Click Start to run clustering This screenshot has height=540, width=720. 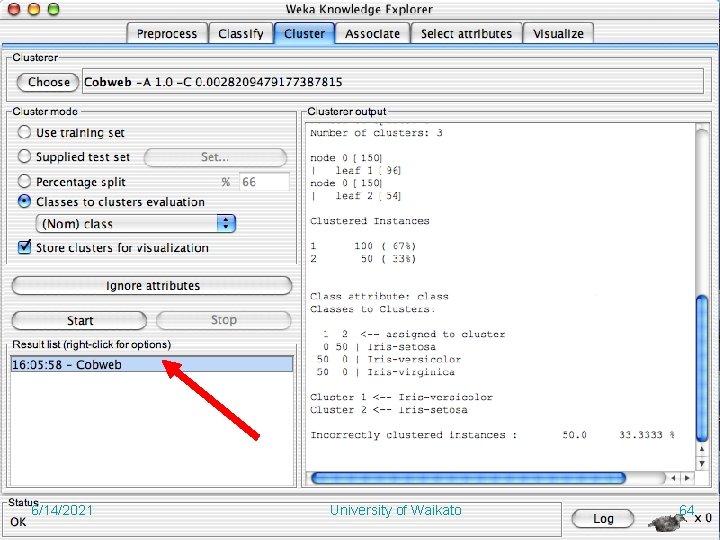pos(79,321)
